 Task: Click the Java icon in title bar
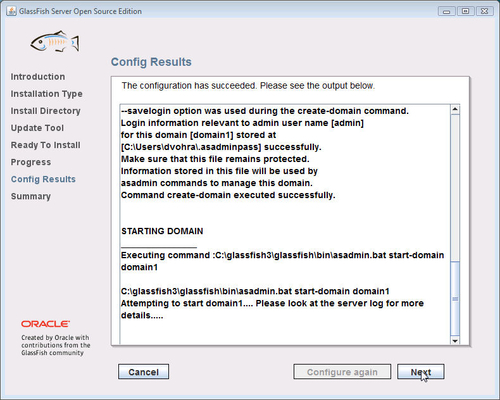(x=11, y=11)
